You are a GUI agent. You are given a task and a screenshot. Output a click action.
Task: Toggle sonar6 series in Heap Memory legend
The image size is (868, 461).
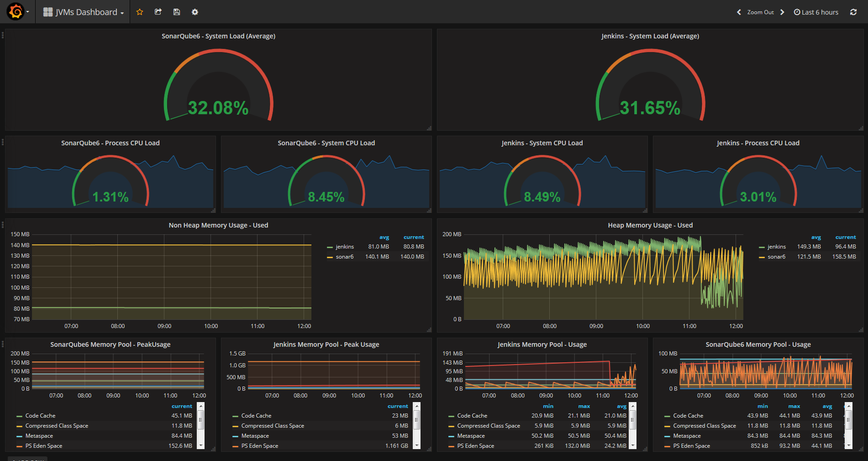pyautogui.click(x=777, y=257)
